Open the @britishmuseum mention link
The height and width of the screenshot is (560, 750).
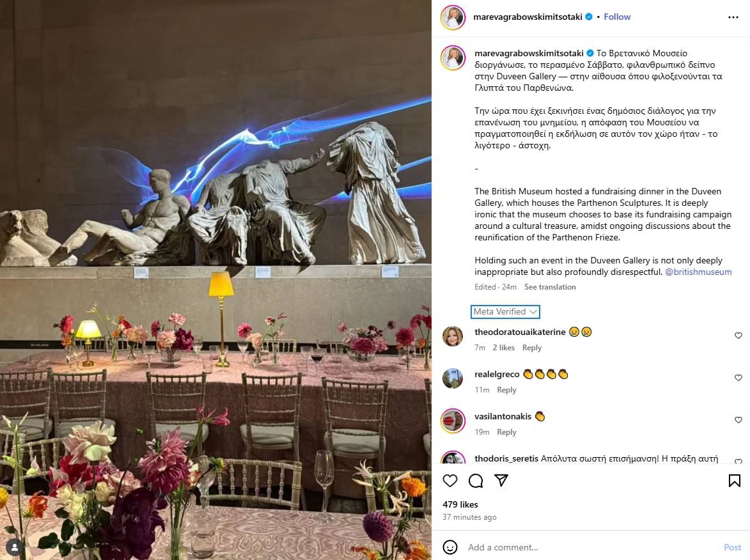click(698, 272)
